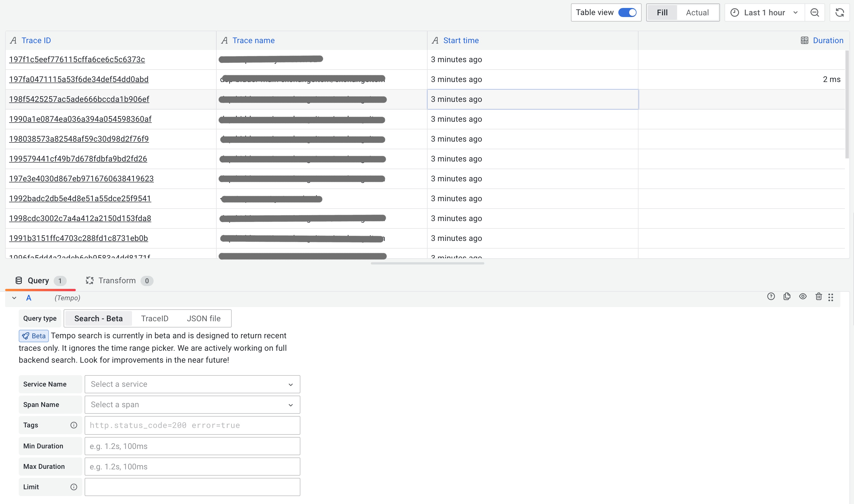Click the clock icon in the time picker
The height and width of the screenshot is (504, 854).
734,12
